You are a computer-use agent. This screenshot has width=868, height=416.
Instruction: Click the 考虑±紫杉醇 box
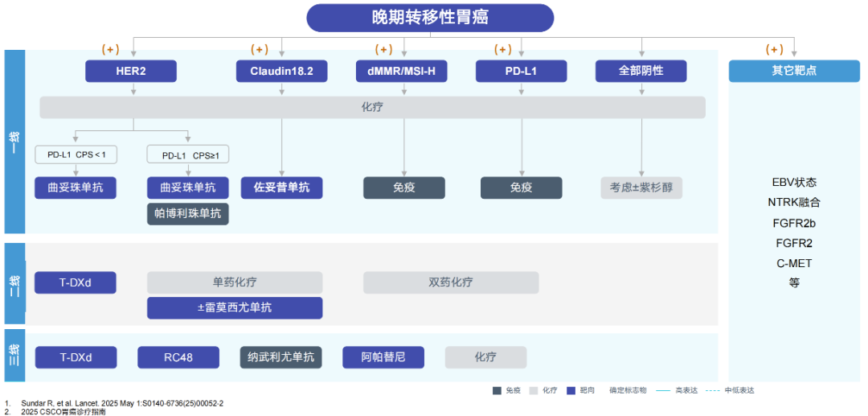coord(641,188)
